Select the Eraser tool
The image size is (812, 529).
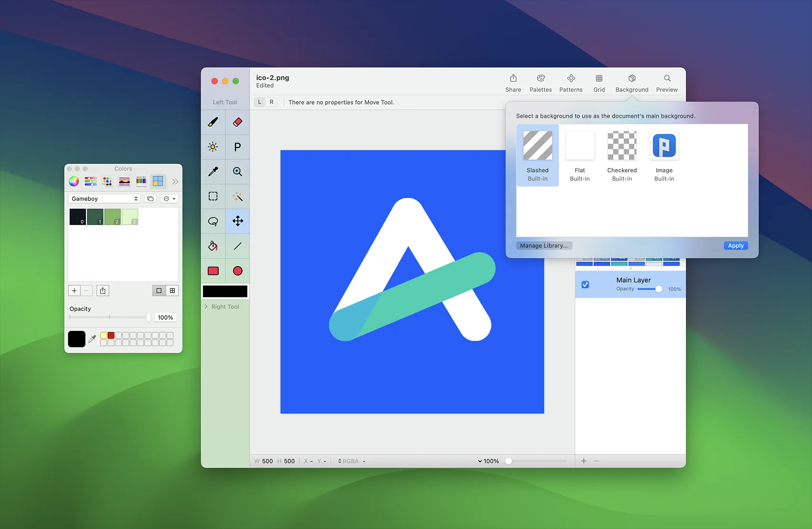(237, 122)
